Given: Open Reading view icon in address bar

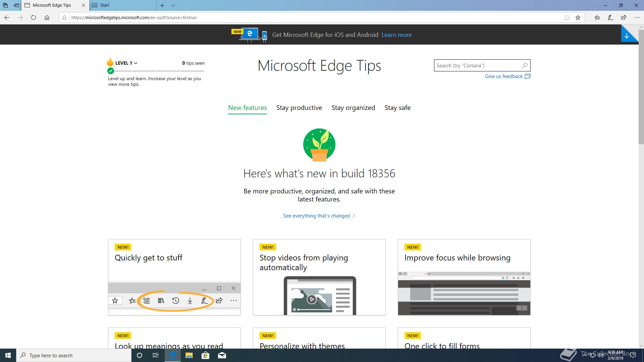Looking at the screenshot, I should 567,18.
